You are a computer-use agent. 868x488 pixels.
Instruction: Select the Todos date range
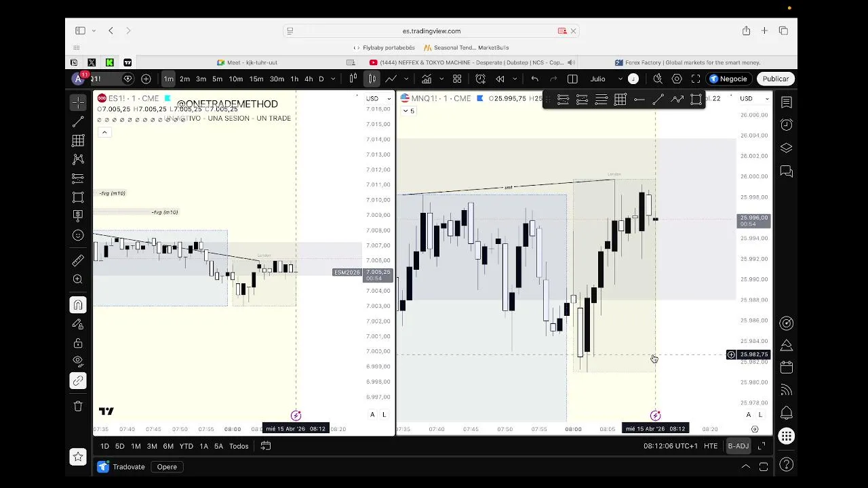239,447
